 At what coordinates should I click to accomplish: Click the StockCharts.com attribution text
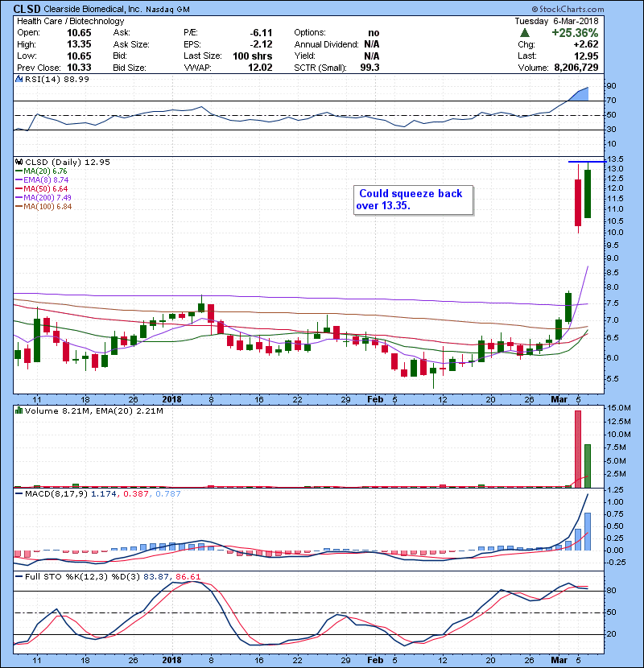pyautogui.click(x=568, y=9)
